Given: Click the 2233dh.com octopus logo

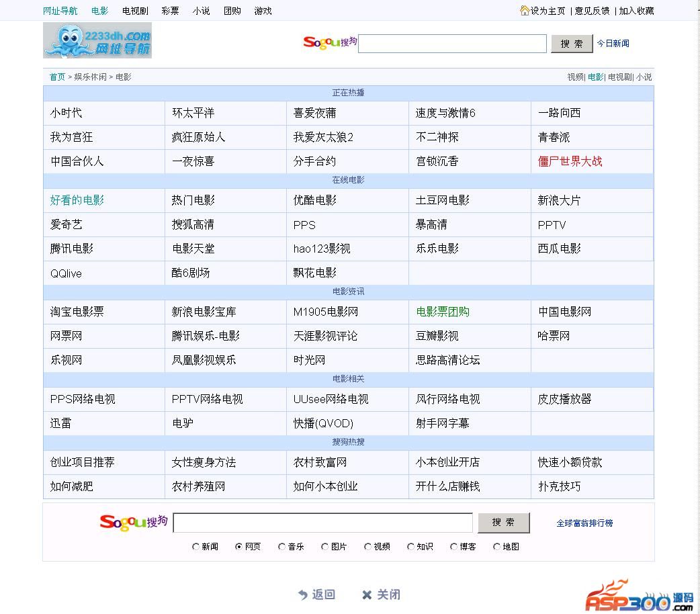Looking at the screenshot, I should pos(97,40).
